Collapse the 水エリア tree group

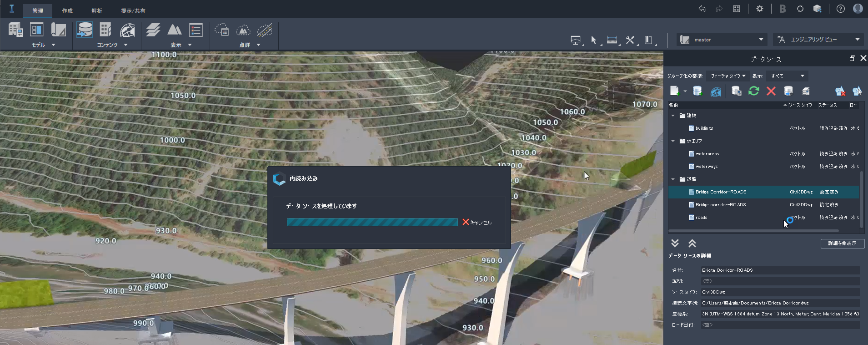coord(673,141)
